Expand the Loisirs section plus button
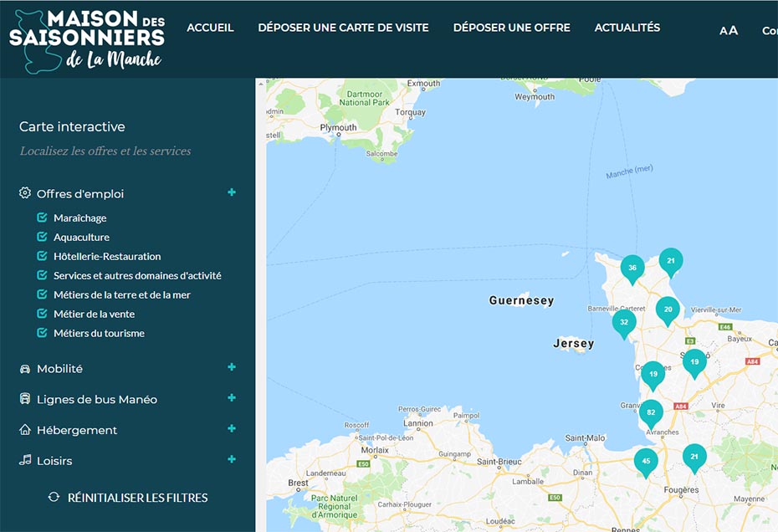Viewport: 778px width, 532px height. pos(232,459)
